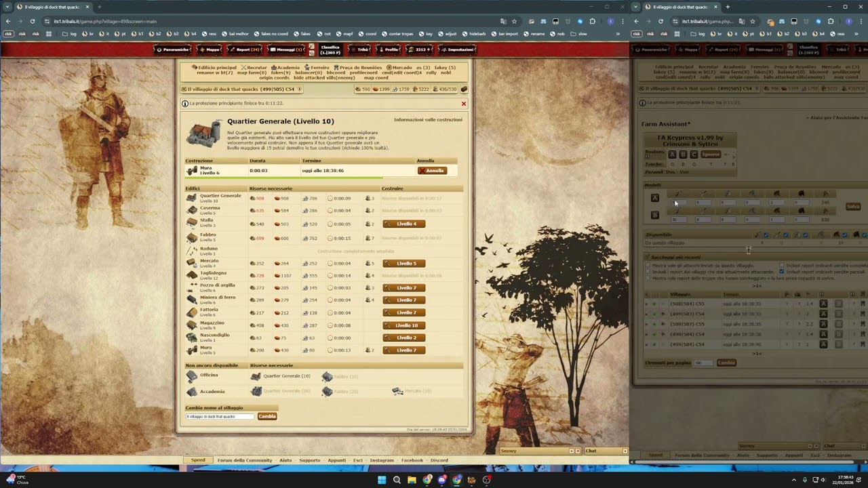This screenshot has width=868, height=488.
Task: Click first unit input of template B
Action: 677,220
